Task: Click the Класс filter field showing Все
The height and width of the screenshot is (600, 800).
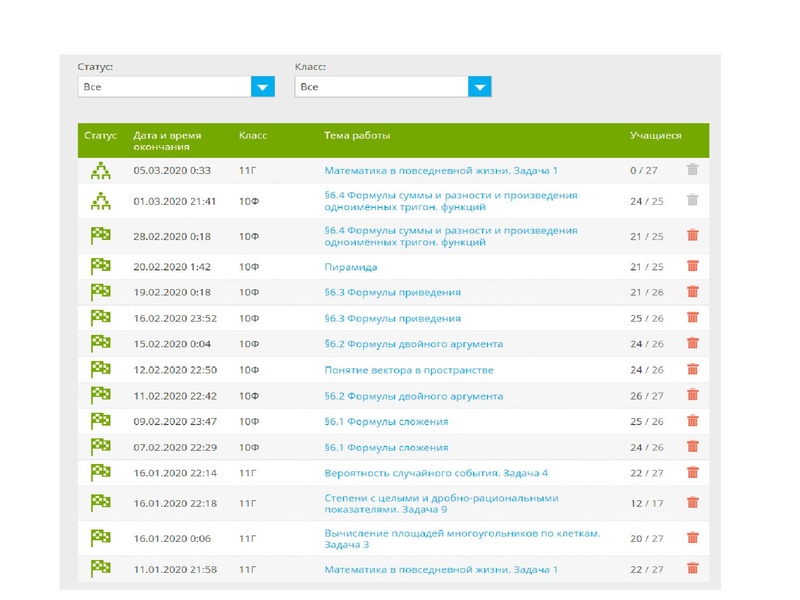Action: [x=381, y=87]
